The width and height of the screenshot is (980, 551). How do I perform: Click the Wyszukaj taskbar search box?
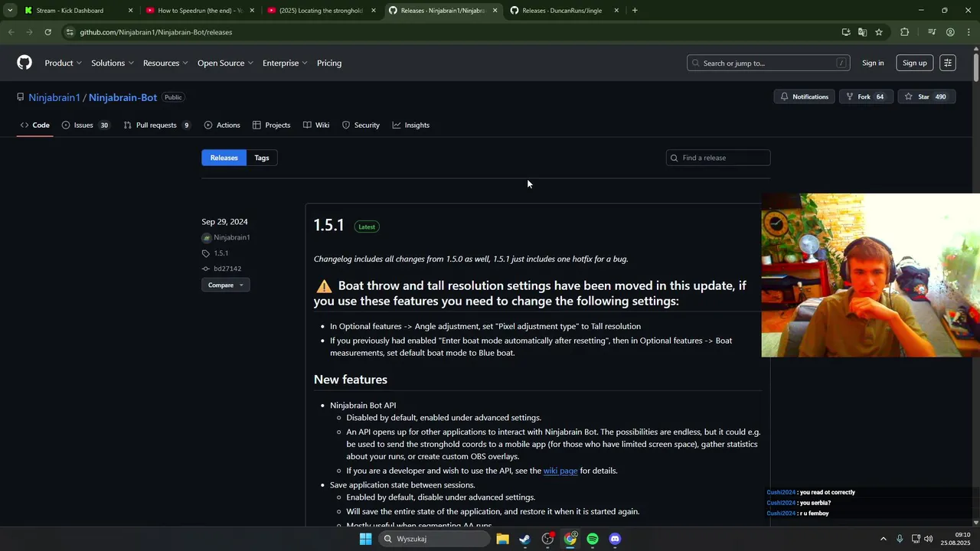click(434, 539)
